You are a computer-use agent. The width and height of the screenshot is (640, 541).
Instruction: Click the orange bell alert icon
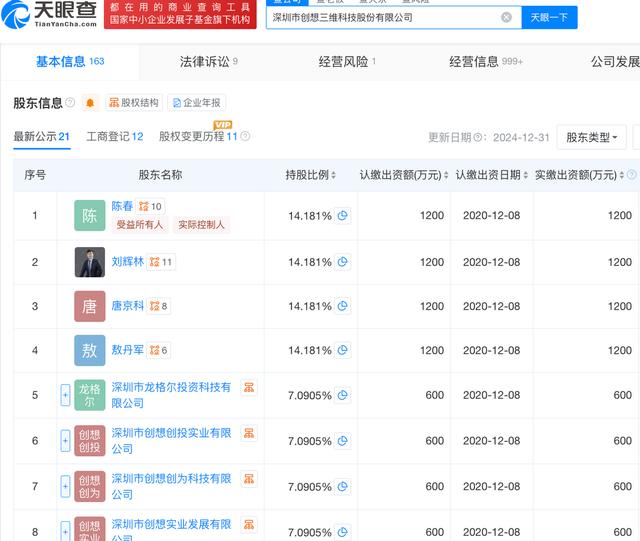(x=90, y=103)
